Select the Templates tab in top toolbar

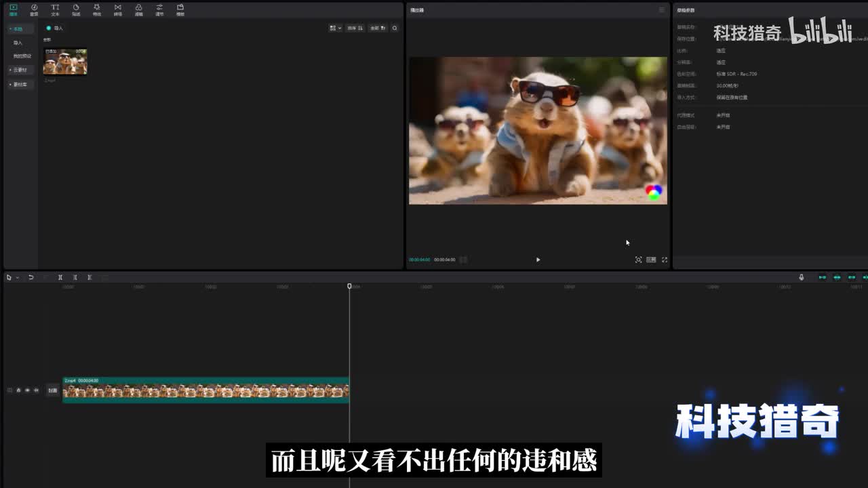[x=180, y=9]
